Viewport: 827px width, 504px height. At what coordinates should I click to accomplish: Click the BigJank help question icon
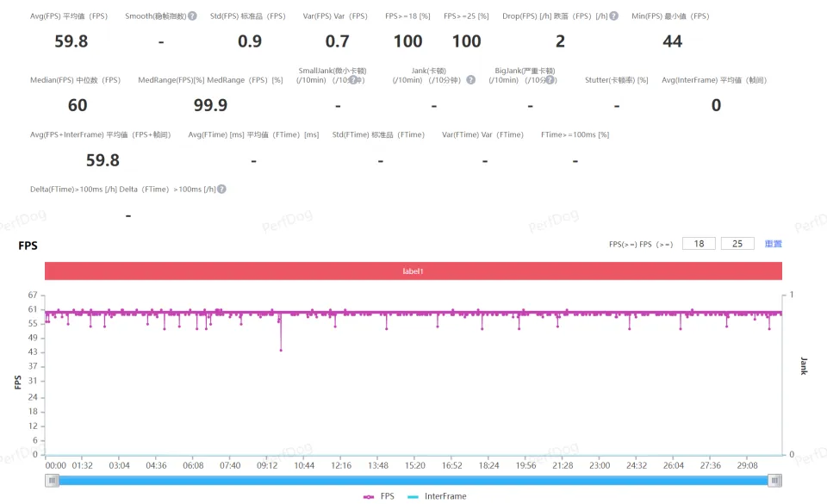click(x=549, y=80)
